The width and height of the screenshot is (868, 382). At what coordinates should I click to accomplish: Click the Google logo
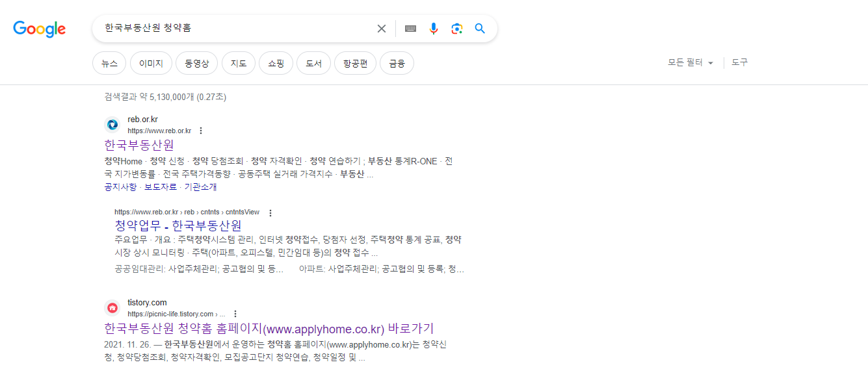(39, 29)
